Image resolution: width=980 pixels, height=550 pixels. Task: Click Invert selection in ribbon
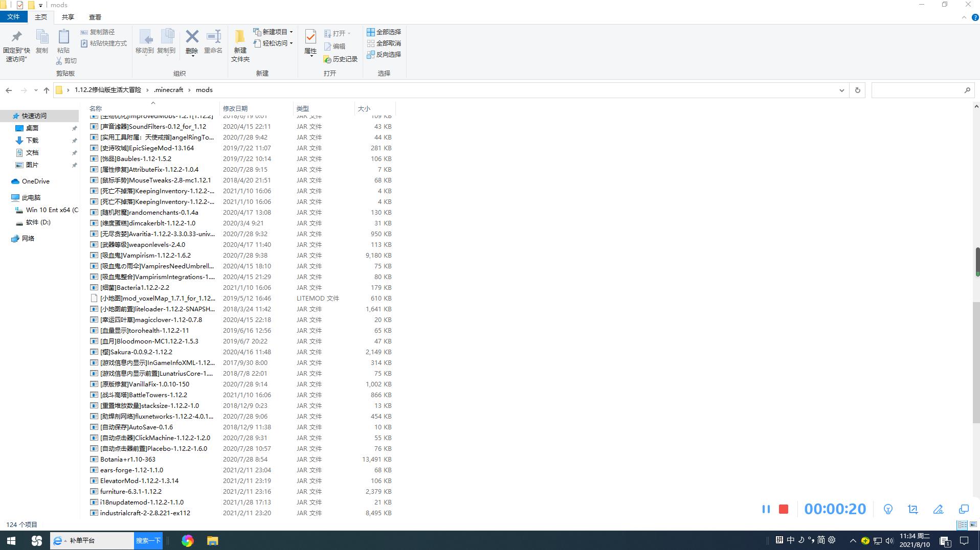[x=384, y=54]
